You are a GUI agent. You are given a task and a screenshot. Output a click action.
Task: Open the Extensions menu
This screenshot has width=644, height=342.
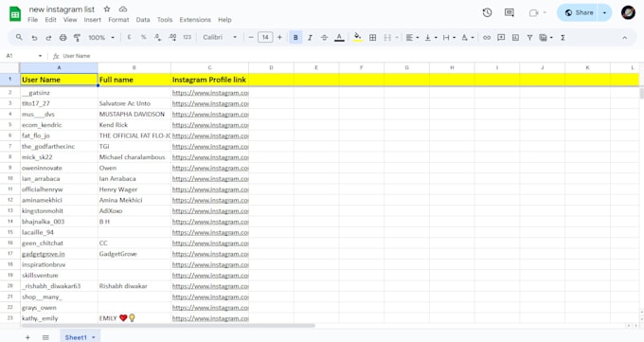pyautogui.click(x=195, y=20)
